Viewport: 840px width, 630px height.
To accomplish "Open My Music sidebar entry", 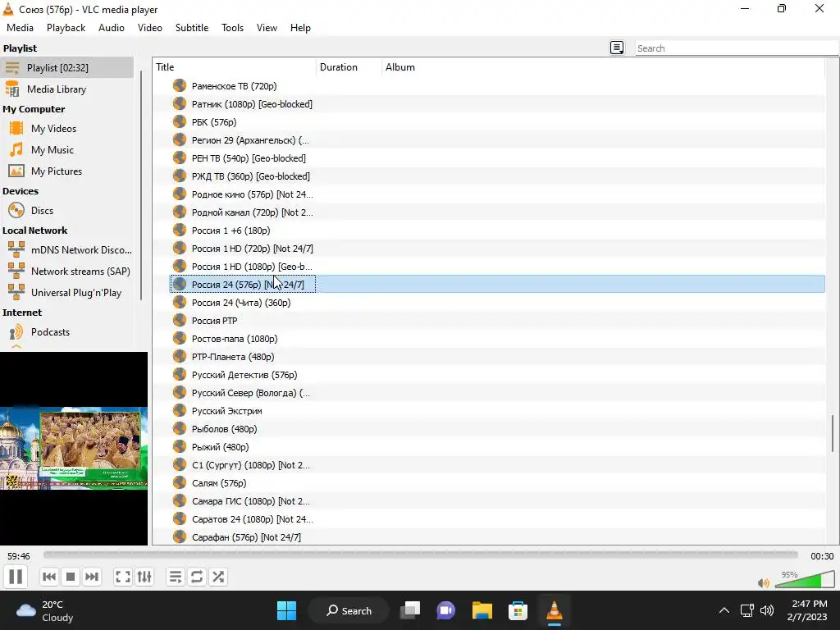I will (67, 150).
